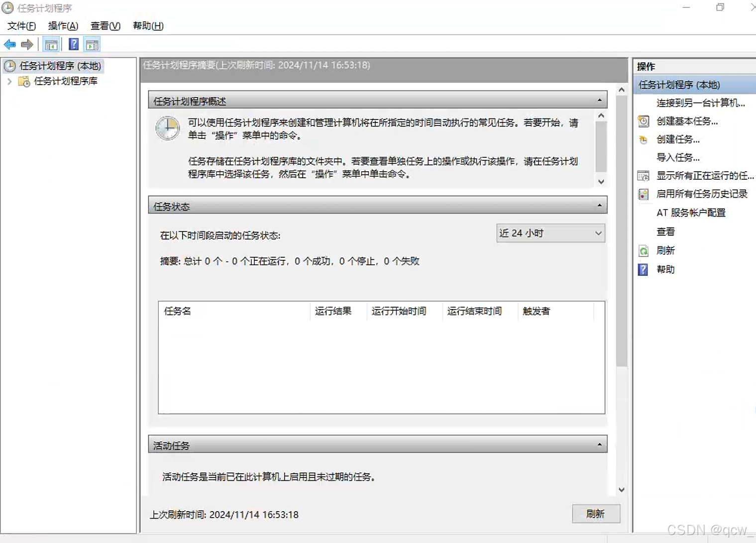Restore the window with title bar button
The height and width of the screenshot is (543, 756).
720,7
